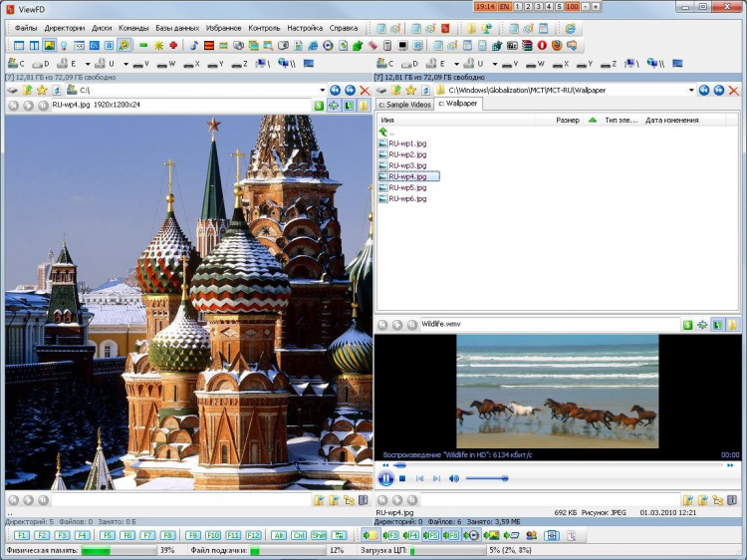Open right panel Wallpaper path dropdown
The image size is (747, 560).
(691, 90)
